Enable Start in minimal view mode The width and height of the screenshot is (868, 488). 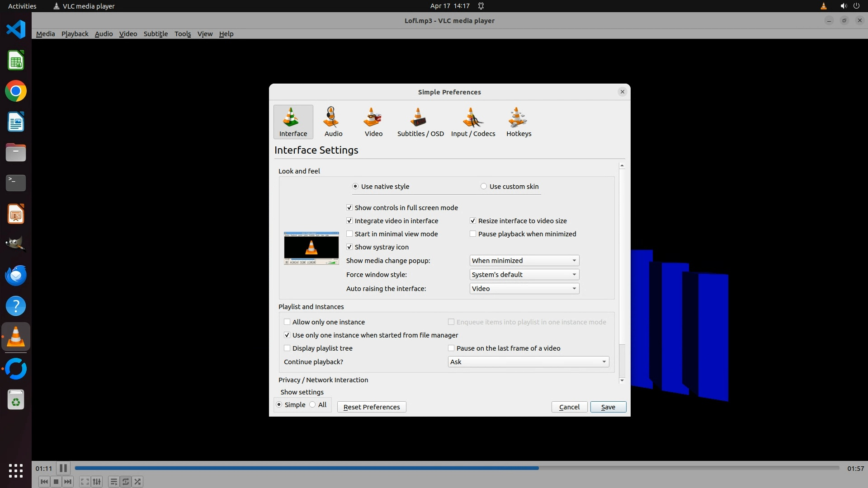click(349, 234)
